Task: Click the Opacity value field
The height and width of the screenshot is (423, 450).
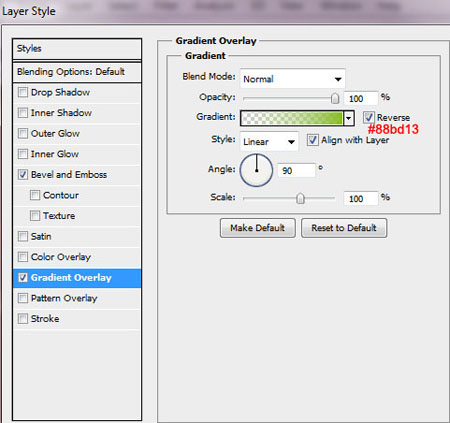Action: (361, 98)
